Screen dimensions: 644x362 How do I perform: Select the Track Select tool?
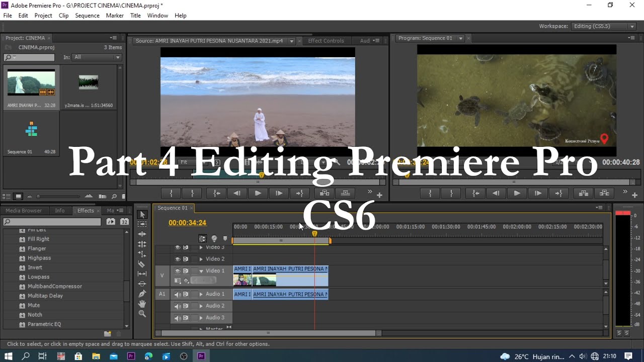coord(142,224)
